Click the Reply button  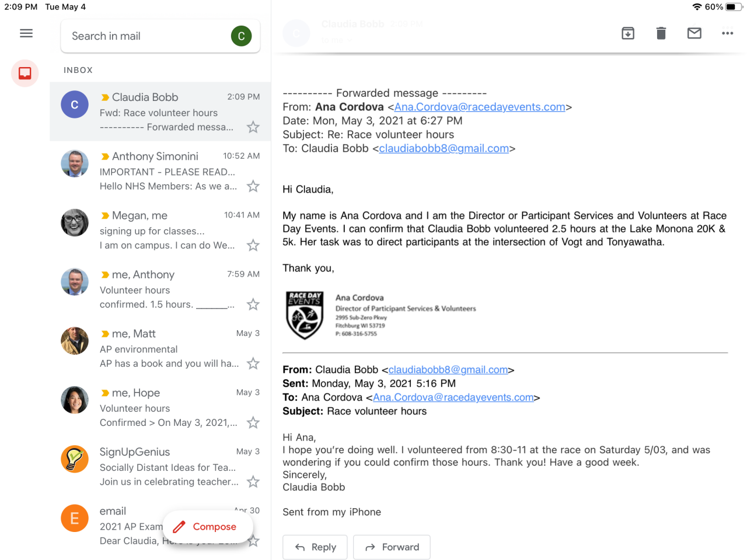[x=315, y=547]
